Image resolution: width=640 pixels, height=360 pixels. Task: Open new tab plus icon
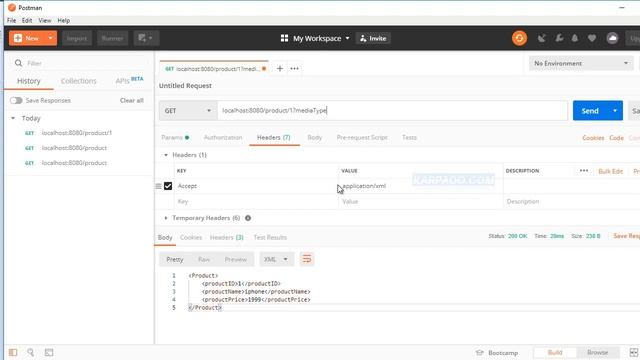[280, 69]
